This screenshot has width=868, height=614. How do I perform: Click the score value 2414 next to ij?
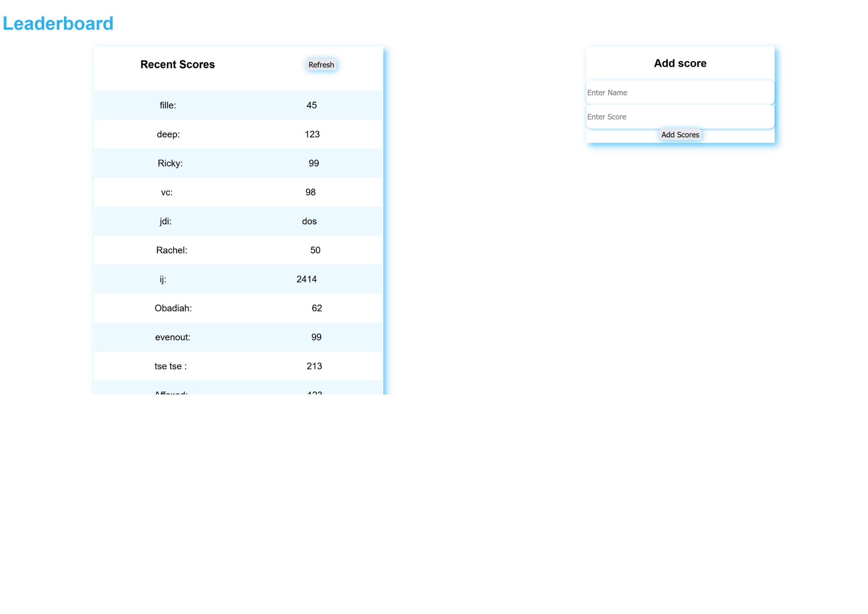tap(306, 279)
